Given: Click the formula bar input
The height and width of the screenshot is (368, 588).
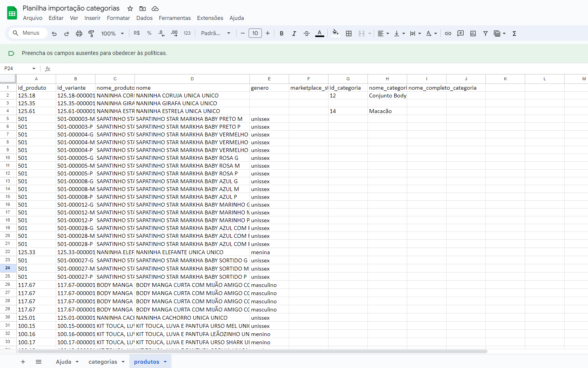Looking at the screenshot, I should pyautogui.click(x=320, y=69).
